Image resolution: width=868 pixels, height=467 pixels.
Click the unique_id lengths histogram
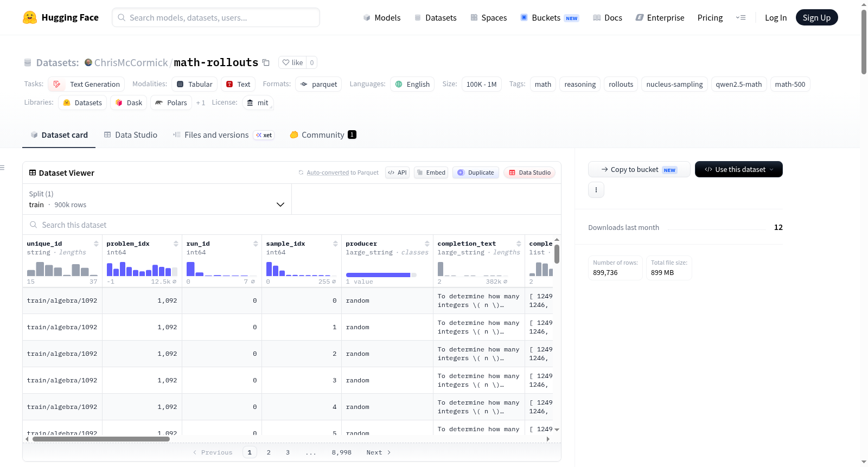(62, 268)
